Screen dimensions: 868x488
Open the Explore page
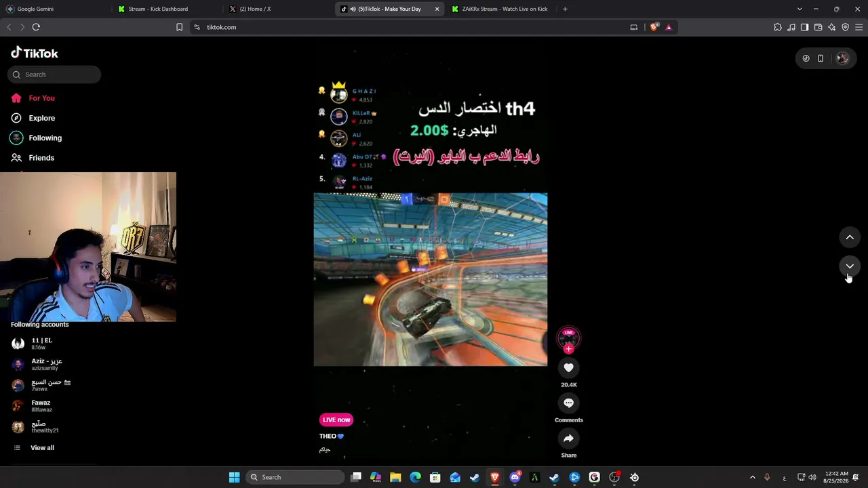click(41, 118)
